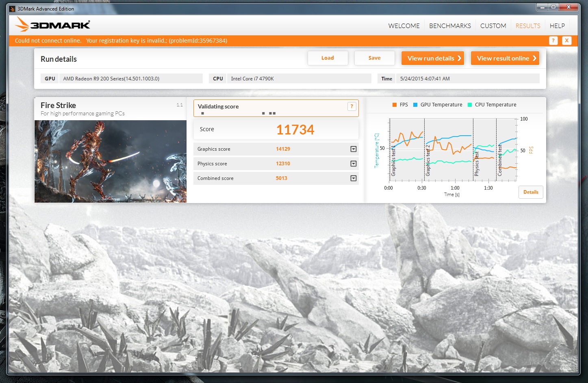588x383 pixels.
Task: Open the Benchmarks tab
Action: pyautogui.click(x=450, y=26)
